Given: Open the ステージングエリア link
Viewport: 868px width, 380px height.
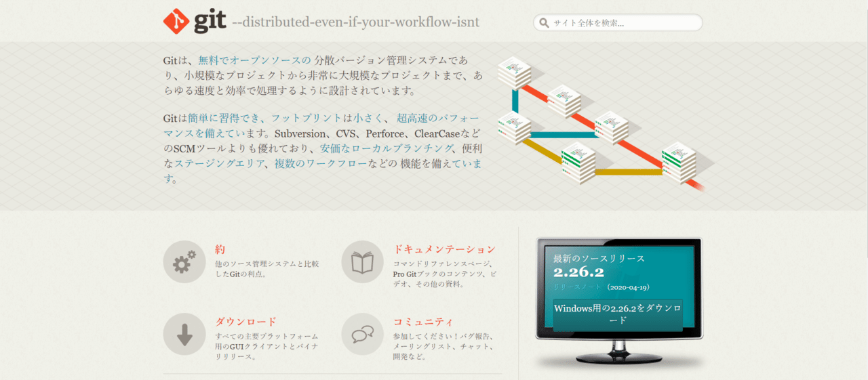Looking at the screenshot, I should click(220, 163).
